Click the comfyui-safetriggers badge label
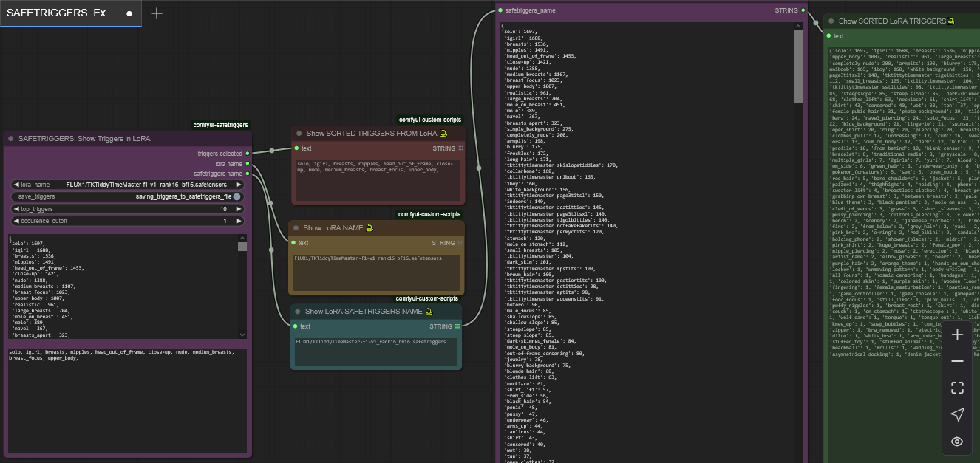 click(220, 125)
